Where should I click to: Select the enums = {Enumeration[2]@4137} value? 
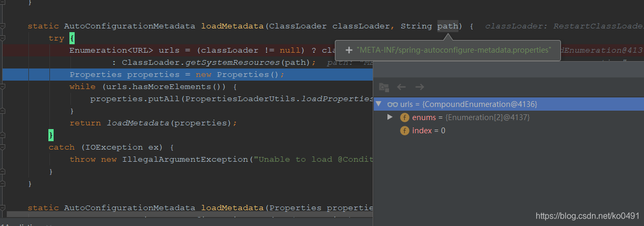[x=488, y=117]
